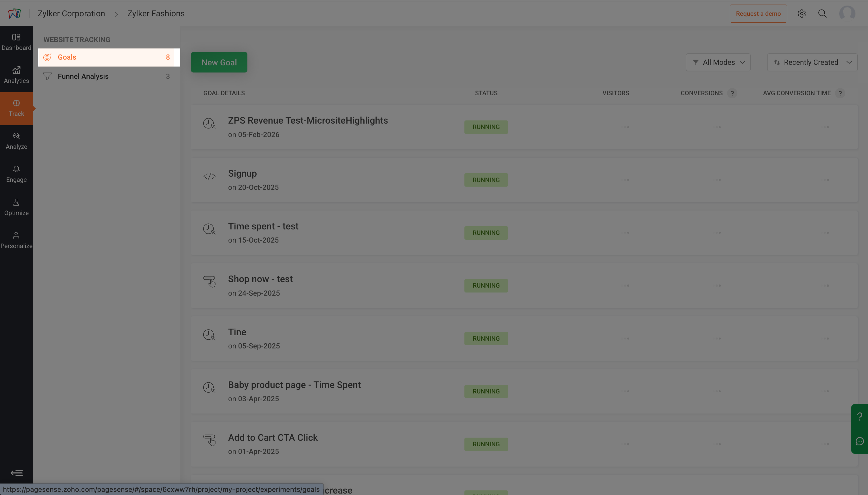Open the Dashboard sidebar icon
This screenshot has height=495, width=868.
click(16, 42)
